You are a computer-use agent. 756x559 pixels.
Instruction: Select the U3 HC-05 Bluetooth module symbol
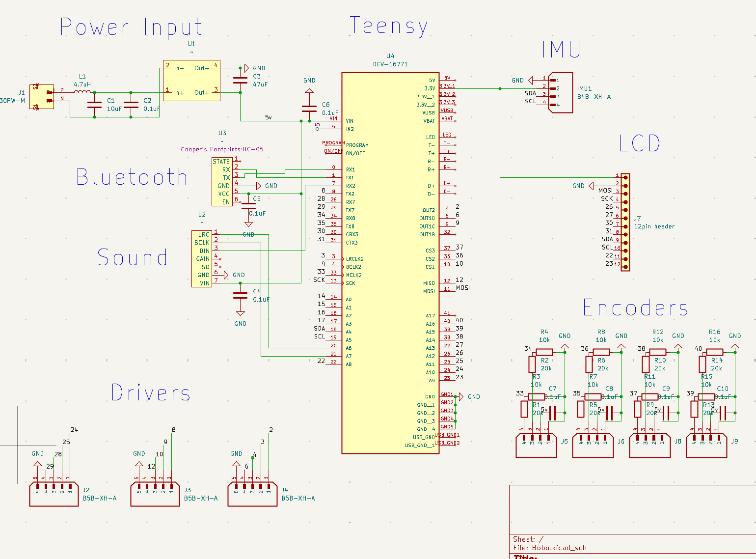click(x=222, y=182)
